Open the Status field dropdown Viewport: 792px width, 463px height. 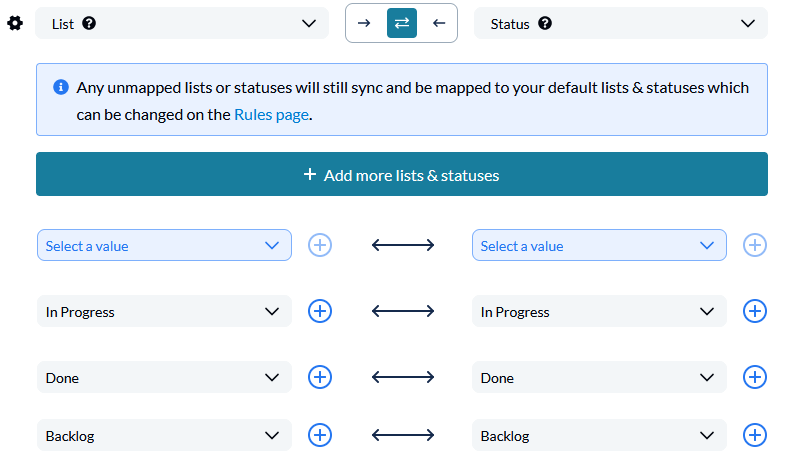621,23
